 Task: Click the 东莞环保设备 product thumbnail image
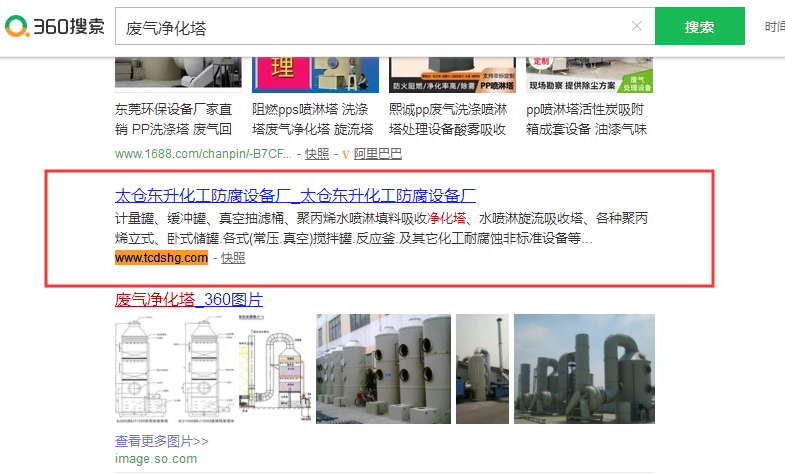pyautogui.click(x=178, y=75)
